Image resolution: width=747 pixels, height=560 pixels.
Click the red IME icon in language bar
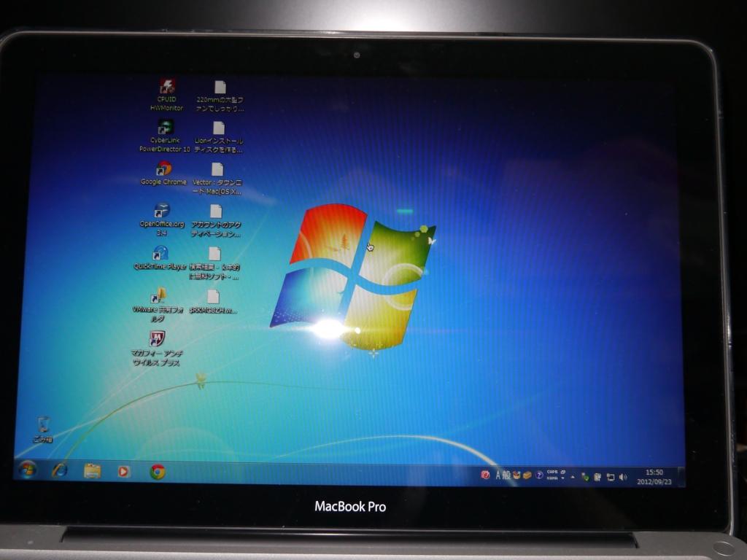pos(485,475)
